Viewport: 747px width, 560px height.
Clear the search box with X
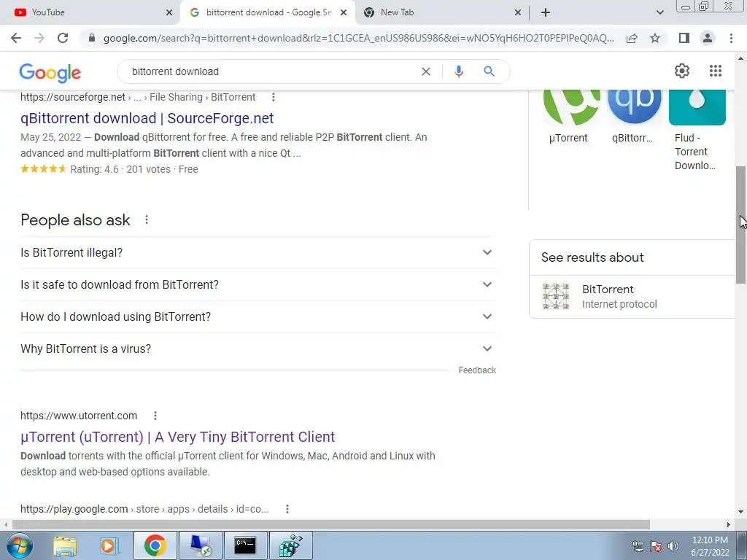tap(426, 71)
